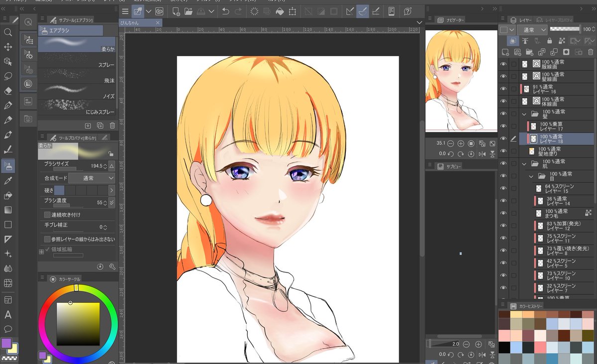Select the レイヤー palette tab

point(520,19)
